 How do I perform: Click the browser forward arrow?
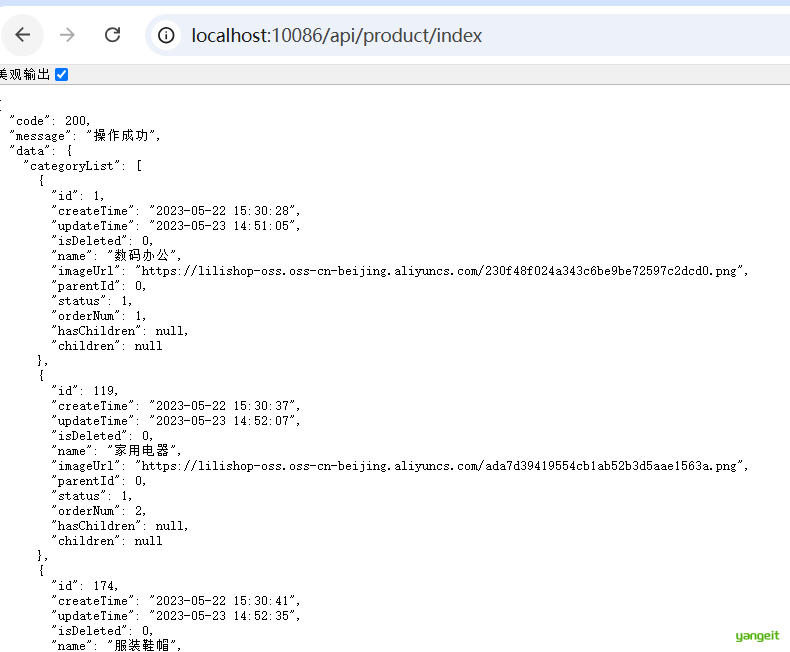coord(67,35)
